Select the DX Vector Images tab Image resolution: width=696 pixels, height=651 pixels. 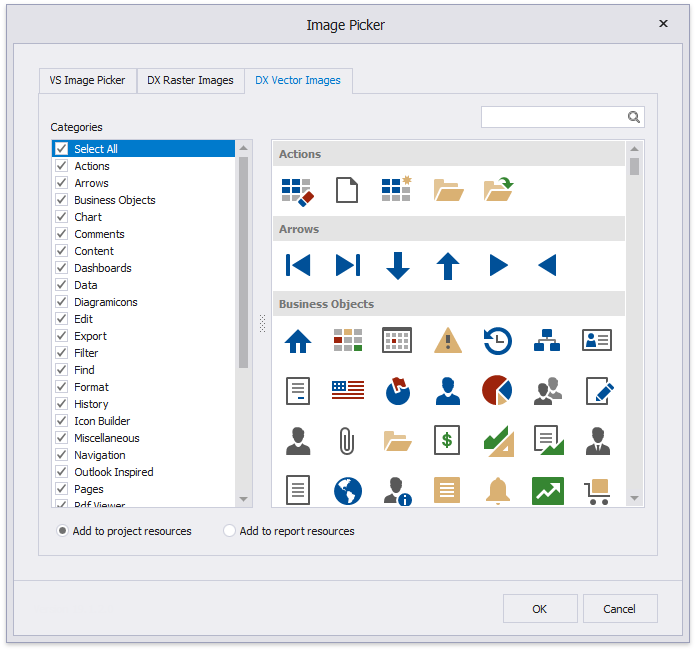(x=298, y=80)
